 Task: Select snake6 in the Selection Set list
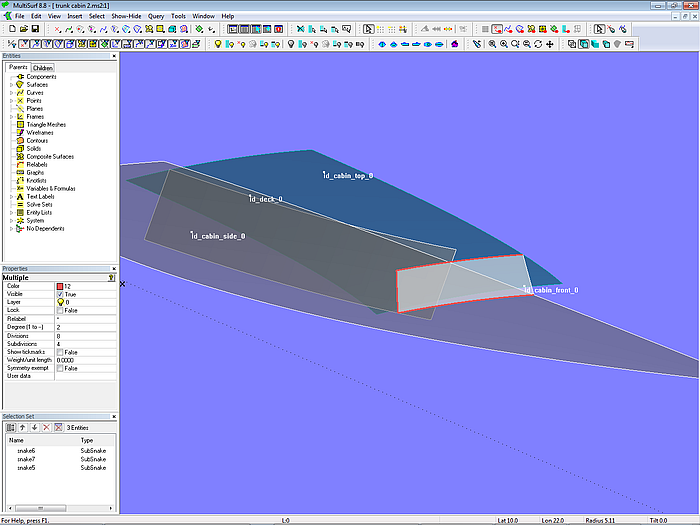[x=26, y=452]
